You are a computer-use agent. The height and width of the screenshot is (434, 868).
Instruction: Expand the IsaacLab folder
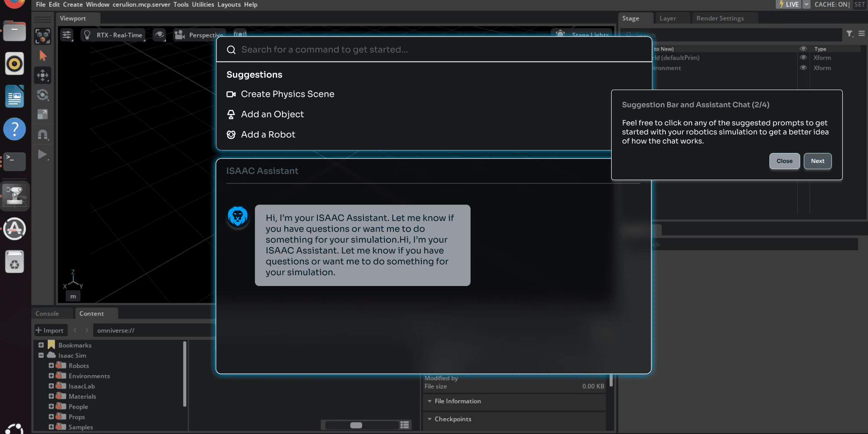point(51,386)
